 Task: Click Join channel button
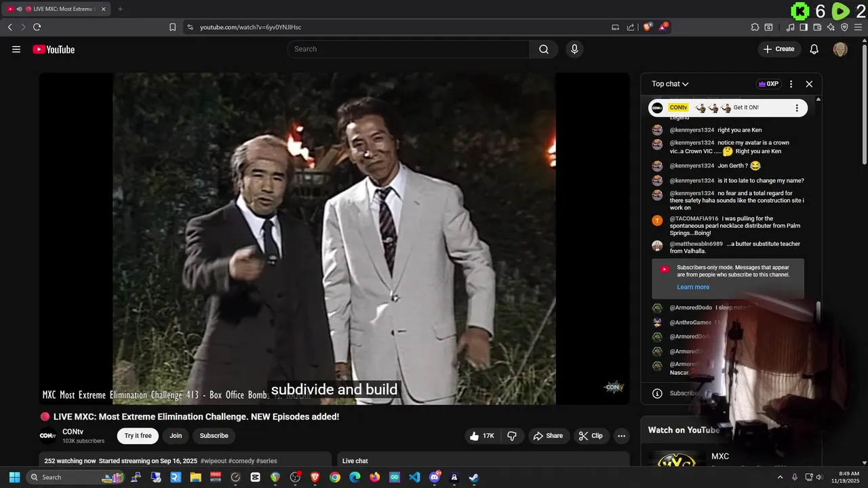click(176, 436)
